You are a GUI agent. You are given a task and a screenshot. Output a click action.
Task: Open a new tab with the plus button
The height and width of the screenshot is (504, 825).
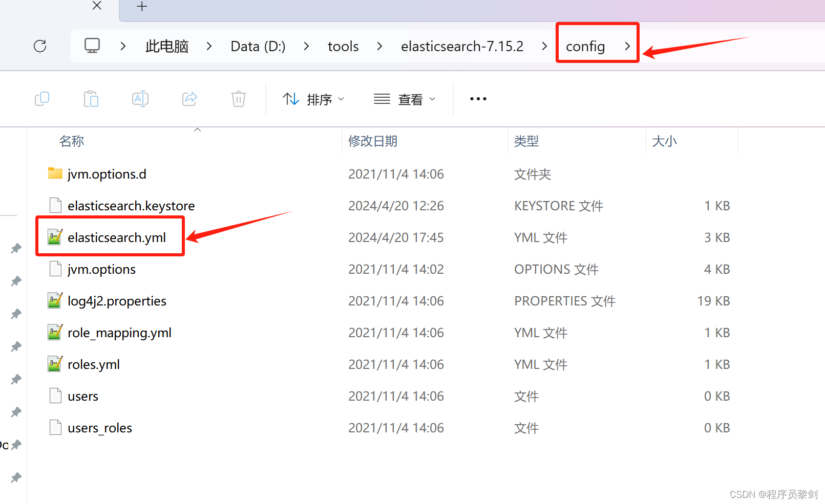coord(141,7)
